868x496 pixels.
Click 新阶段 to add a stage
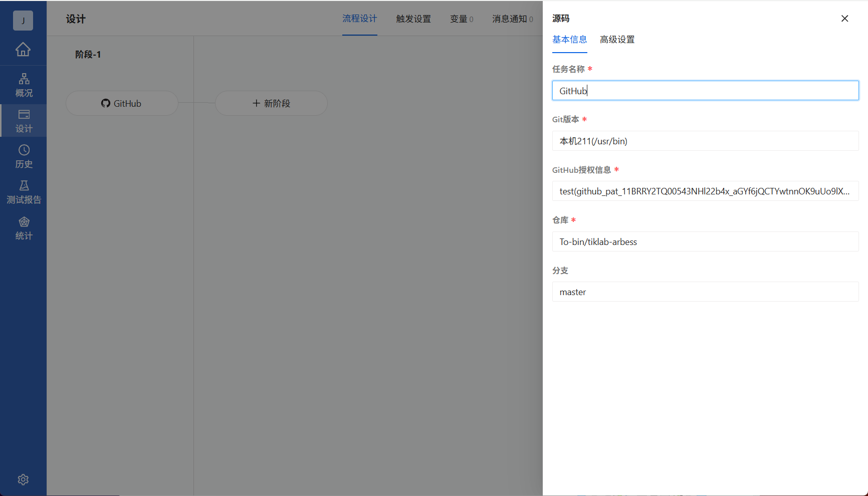pyautogui.click(x=271, y=103)
